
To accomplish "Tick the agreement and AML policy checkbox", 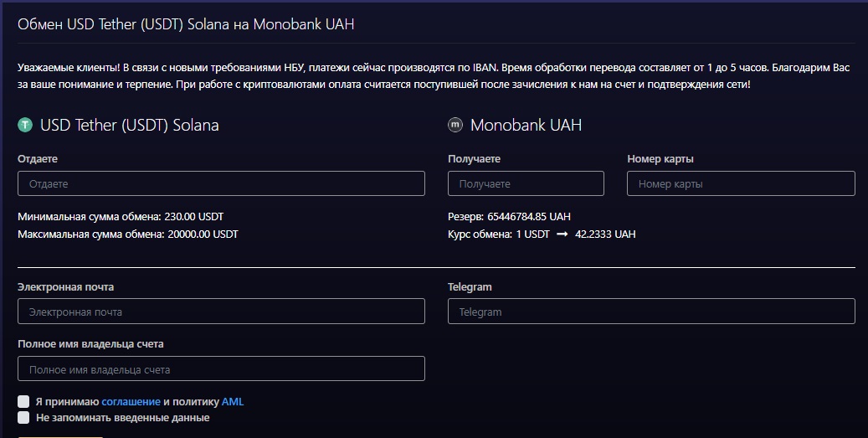I will point(23,401).
